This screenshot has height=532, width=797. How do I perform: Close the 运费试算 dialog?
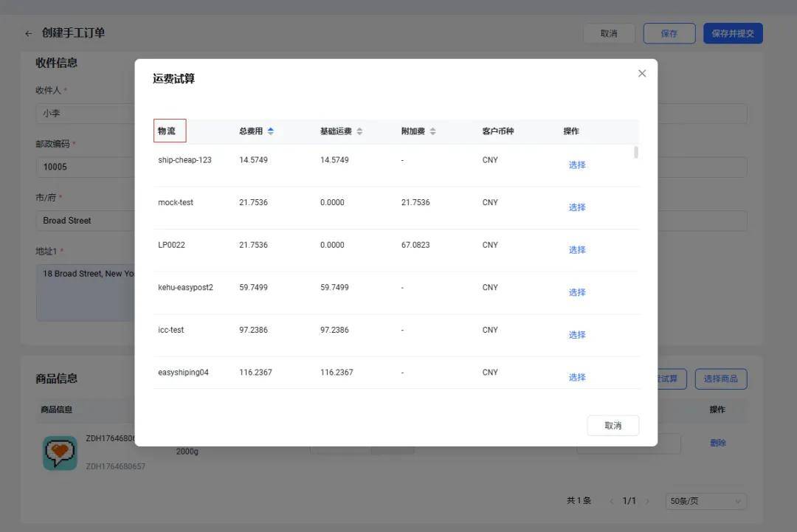tap(641, 72)
